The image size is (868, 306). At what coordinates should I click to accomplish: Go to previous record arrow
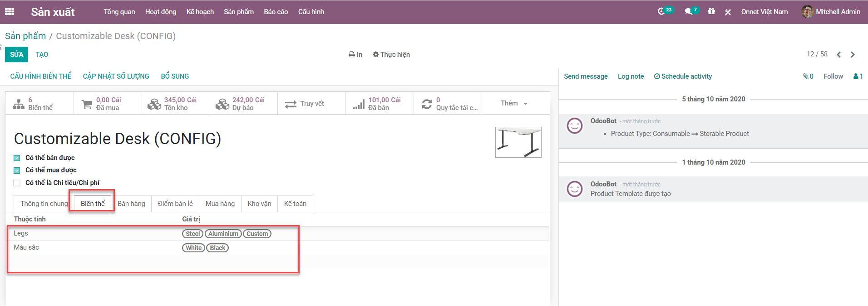click(838, 55)
